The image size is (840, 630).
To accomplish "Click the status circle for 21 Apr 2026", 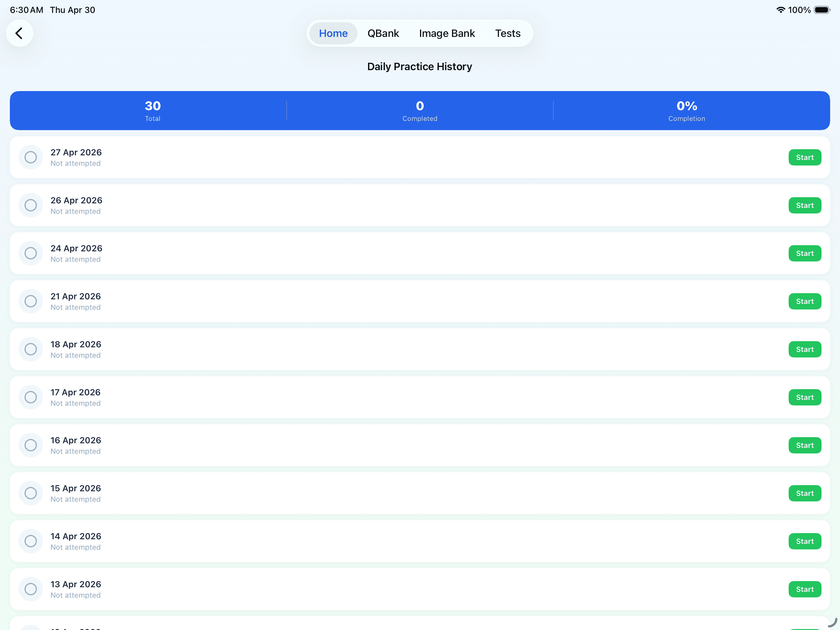I will pos(31,301).
